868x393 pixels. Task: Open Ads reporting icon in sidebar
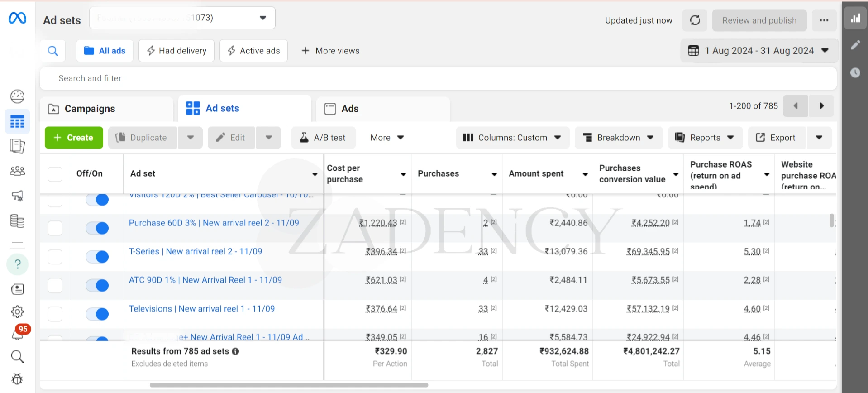17,146
